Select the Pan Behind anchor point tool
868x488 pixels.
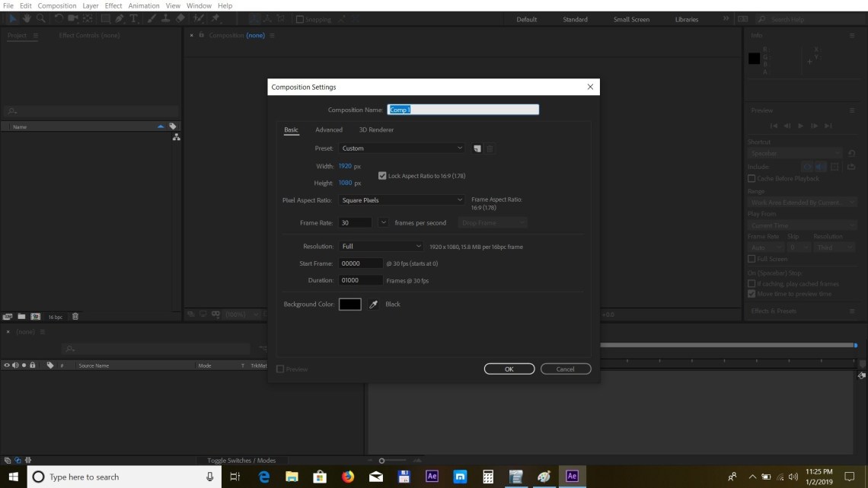coord(88,19)
